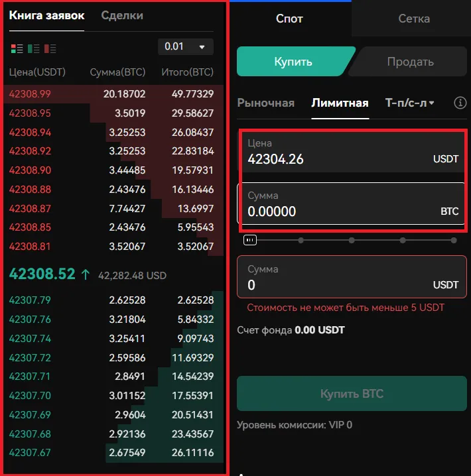Open the Книга заявок tab

pos(46,15)
